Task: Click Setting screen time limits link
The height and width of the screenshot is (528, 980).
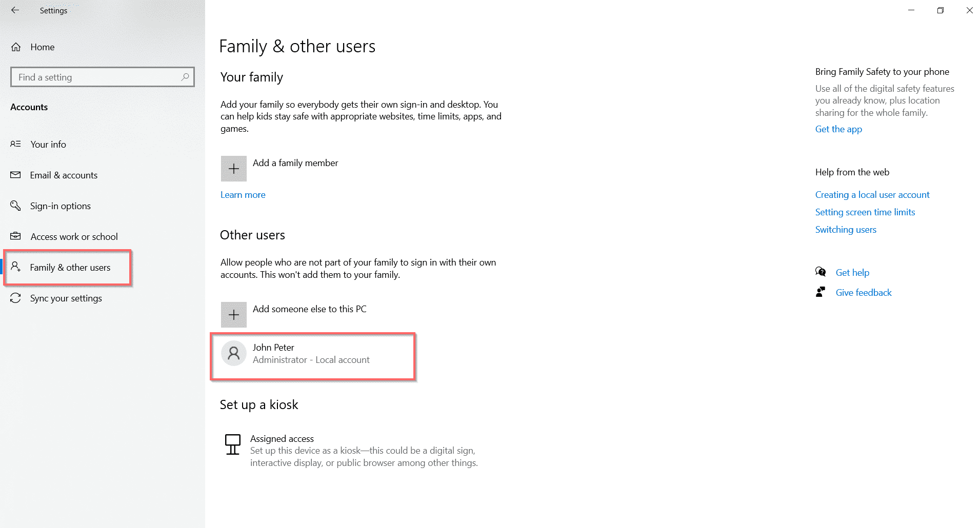Action: (x=865, y=212)
